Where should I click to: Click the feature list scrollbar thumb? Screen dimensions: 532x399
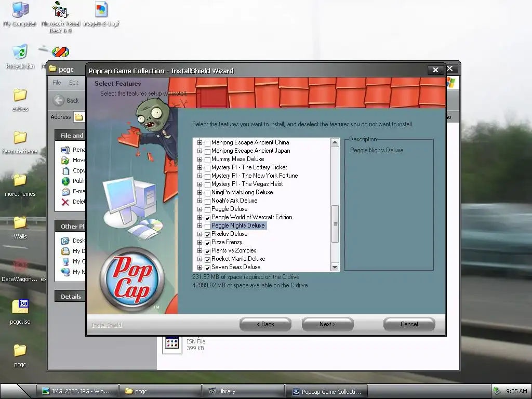335,224
